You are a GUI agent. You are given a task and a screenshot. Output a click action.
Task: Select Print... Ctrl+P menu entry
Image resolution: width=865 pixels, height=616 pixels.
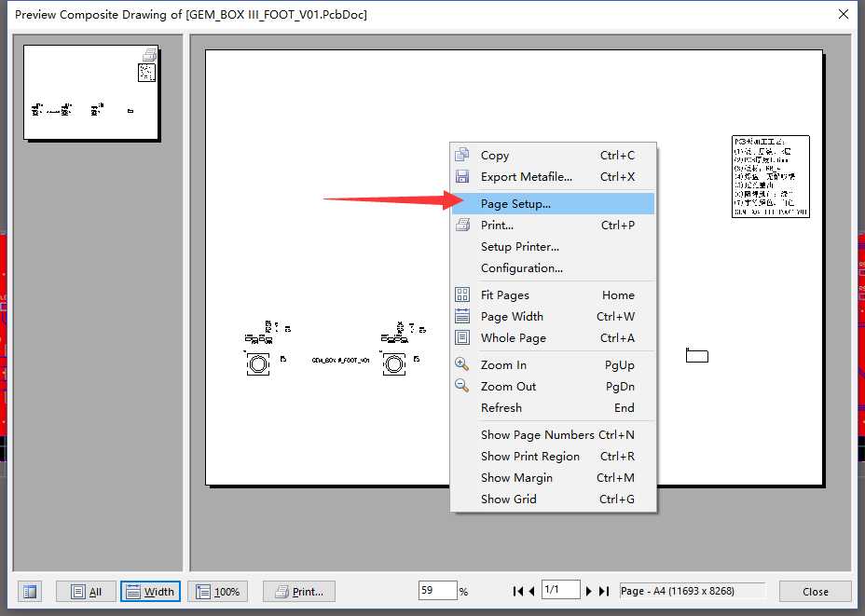point(553,225)
